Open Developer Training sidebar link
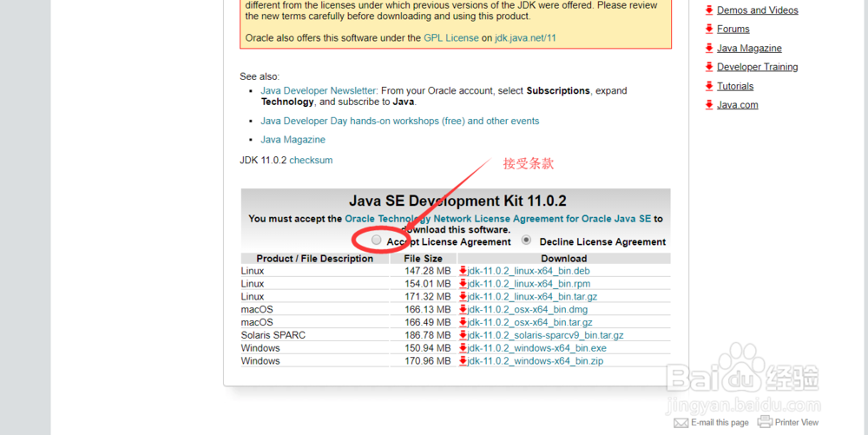Screen dimensions: 868x435 757,67
